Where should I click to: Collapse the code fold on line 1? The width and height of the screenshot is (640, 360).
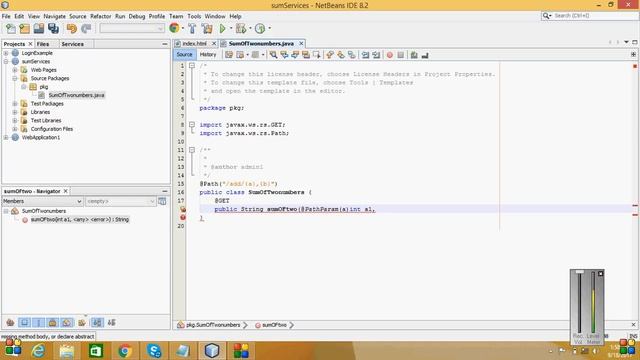191,65
